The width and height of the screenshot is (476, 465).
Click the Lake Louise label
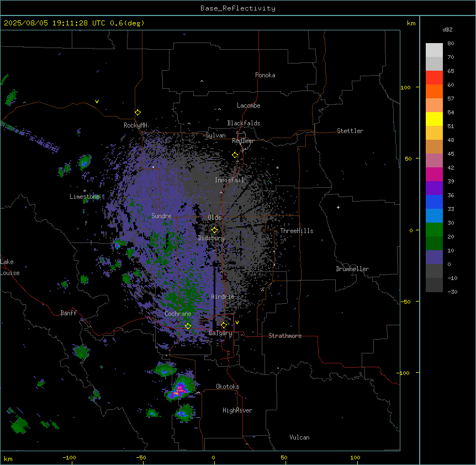(10, 267)
